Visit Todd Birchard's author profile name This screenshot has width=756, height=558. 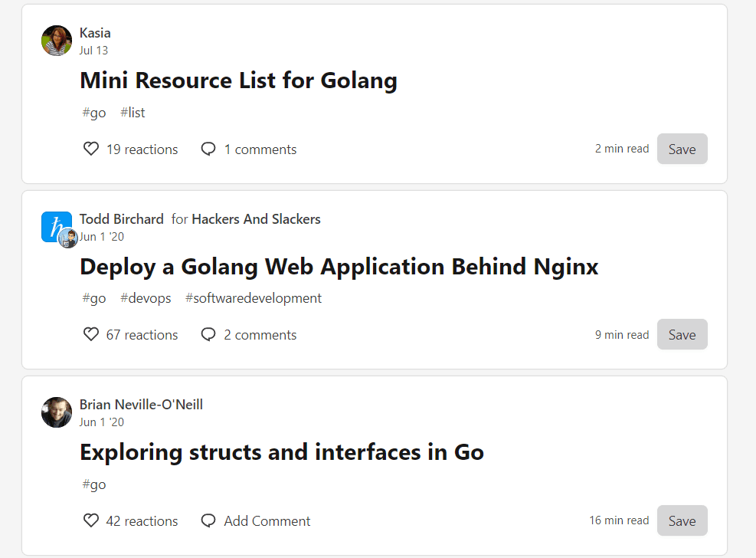click(x=122, y=219)
